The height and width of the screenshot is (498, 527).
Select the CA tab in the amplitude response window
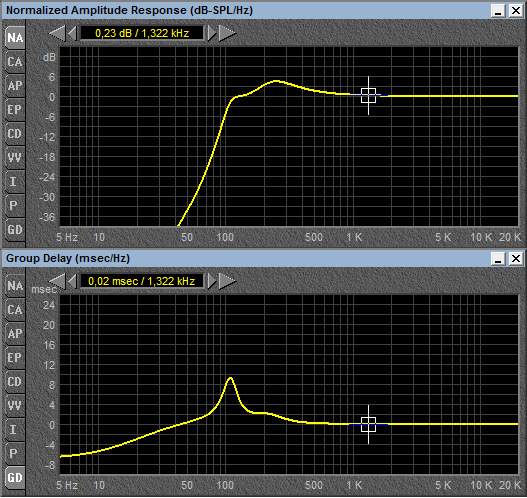coord(15,62)
